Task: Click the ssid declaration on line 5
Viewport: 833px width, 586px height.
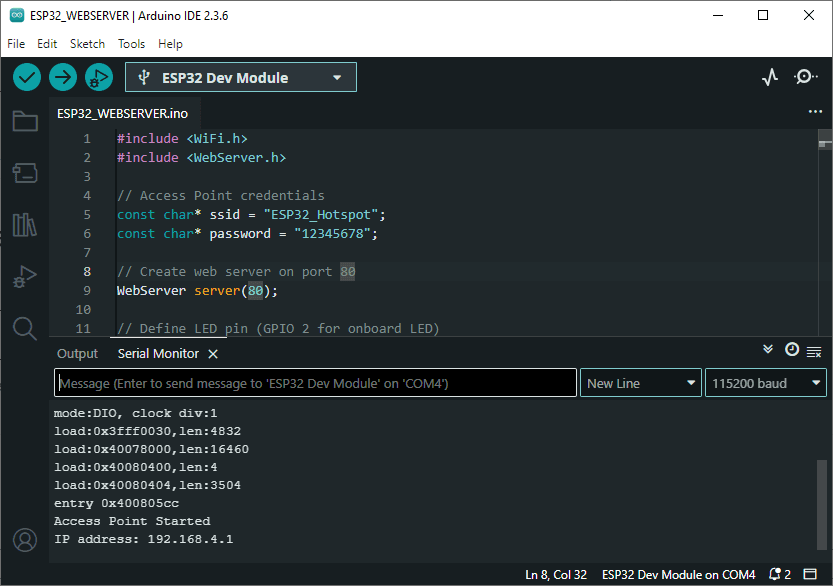Action: coord(251,215)
